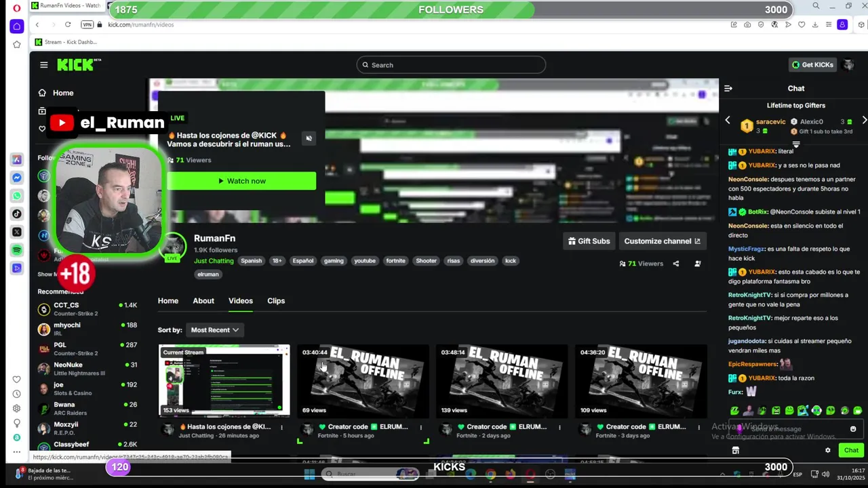The width and height of the screenshot is (868, 488).
Task: Open recommended channel Moxzyii
Action: click(87, 428)
